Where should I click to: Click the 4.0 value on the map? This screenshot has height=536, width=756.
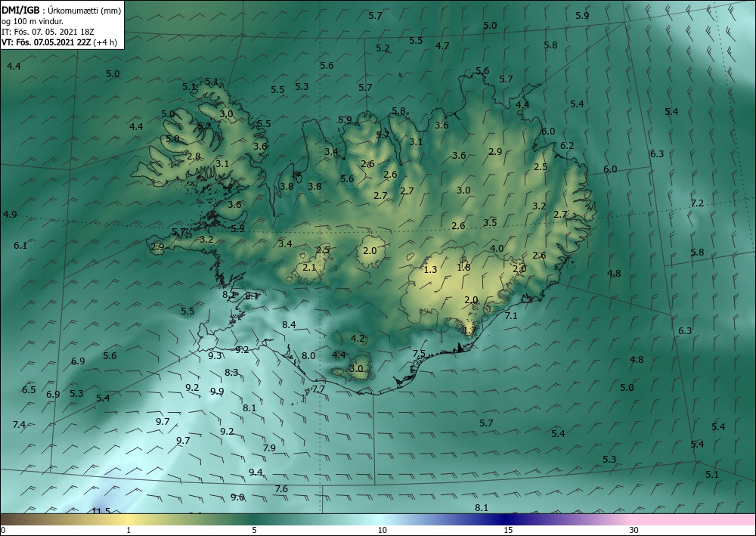click(x=497, y=248)
